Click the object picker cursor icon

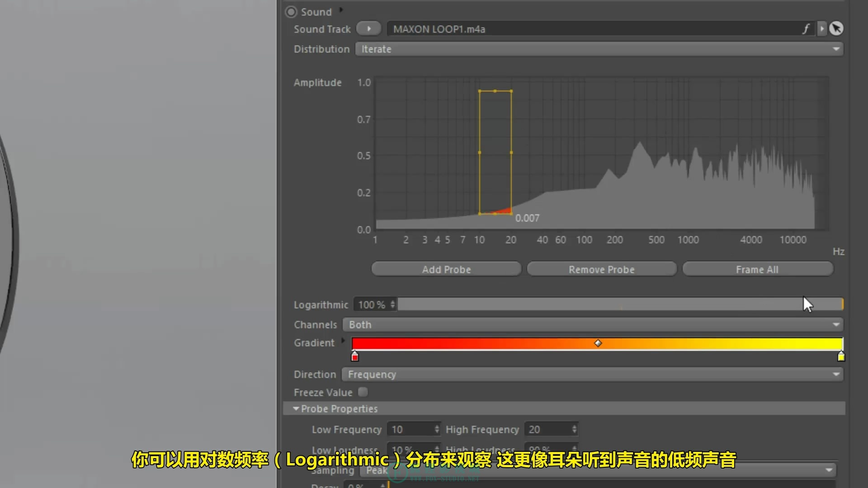[836, 28]
